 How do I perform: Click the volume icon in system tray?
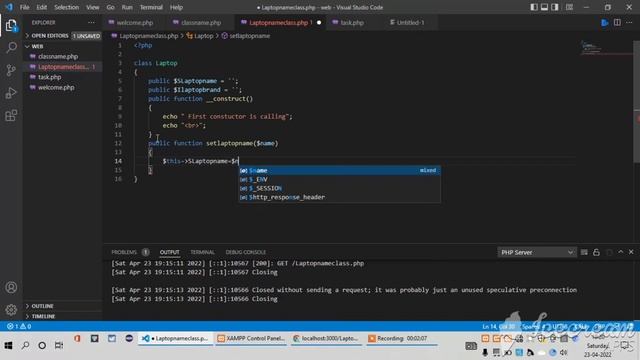(x=564, y=352)
